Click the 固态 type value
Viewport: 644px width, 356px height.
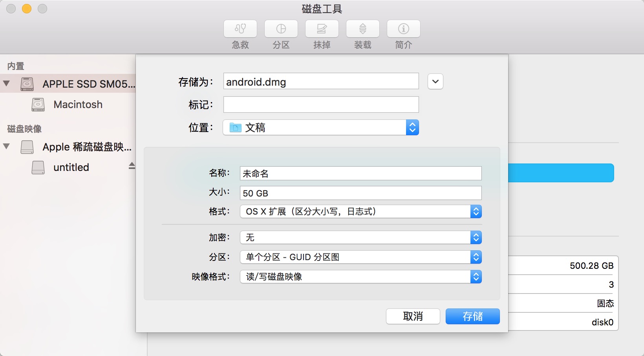click(605, 303)
